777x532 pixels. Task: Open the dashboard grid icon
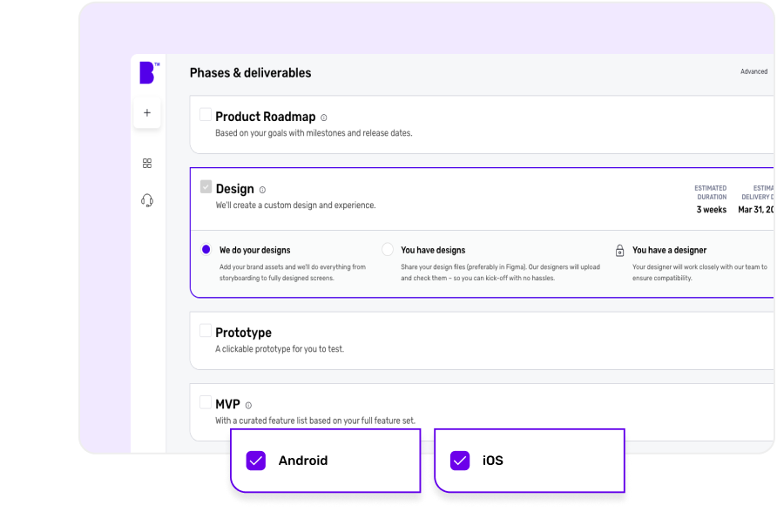coord(147,164)
